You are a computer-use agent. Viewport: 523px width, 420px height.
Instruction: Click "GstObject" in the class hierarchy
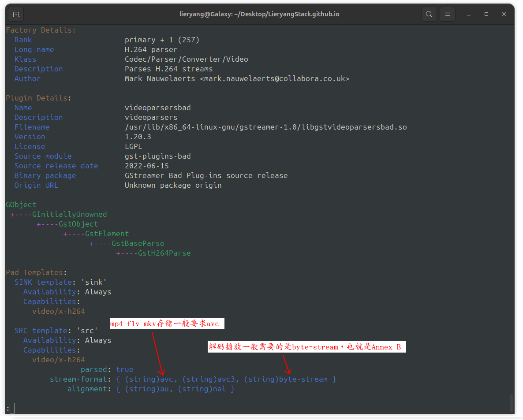point(78,224)
